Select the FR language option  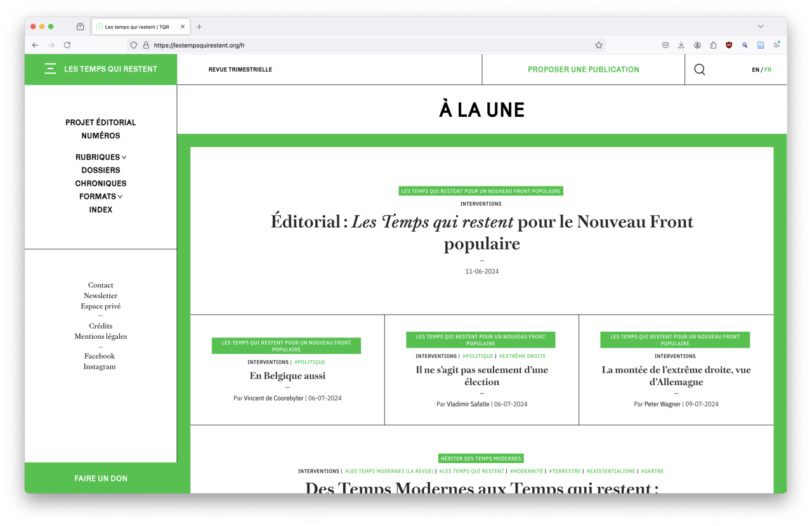768,70
